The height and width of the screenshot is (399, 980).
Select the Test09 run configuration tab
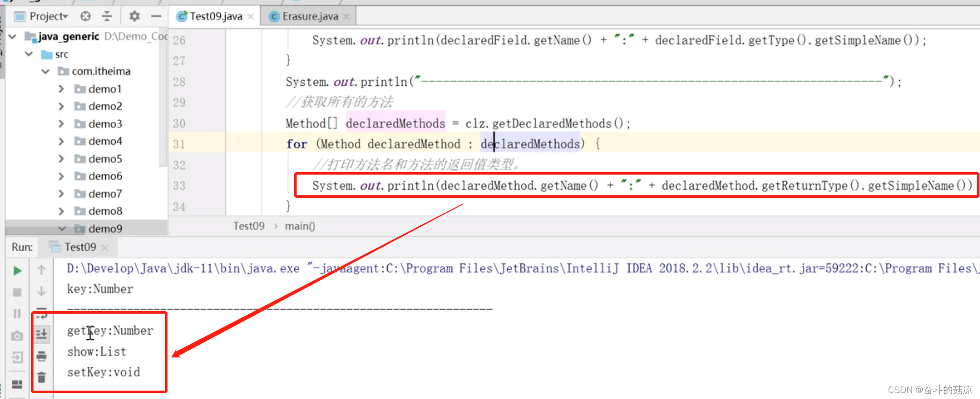[x=79, y=247]
